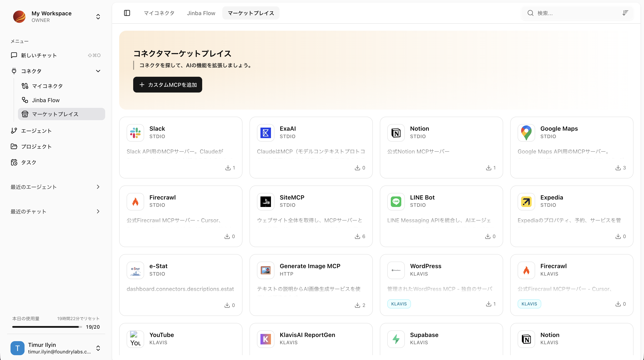Open the Timur Ilyin account menu chevron
This screenshot has width=644, height=360.
tap(98, 348)
